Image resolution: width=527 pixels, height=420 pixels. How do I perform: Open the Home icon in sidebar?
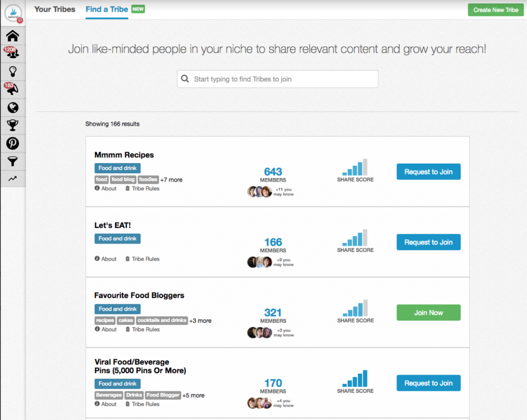(13, 36)
